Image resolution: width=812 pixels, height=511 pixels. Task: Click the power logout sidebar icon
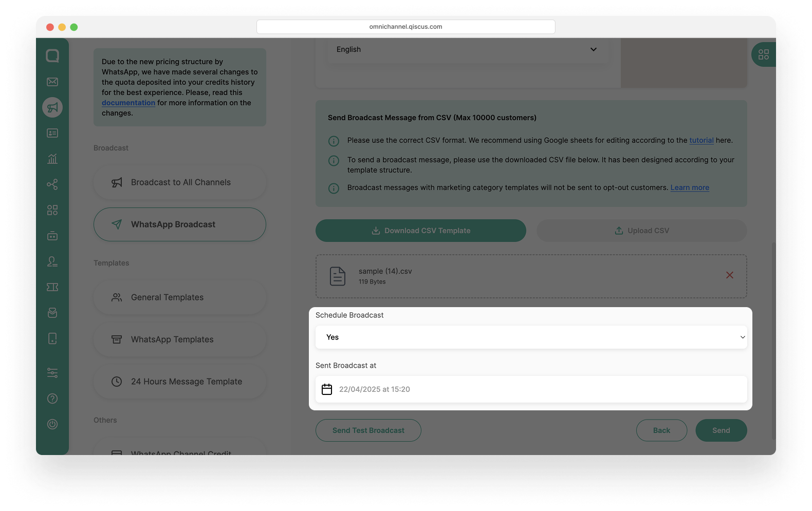tap(52, 424)
